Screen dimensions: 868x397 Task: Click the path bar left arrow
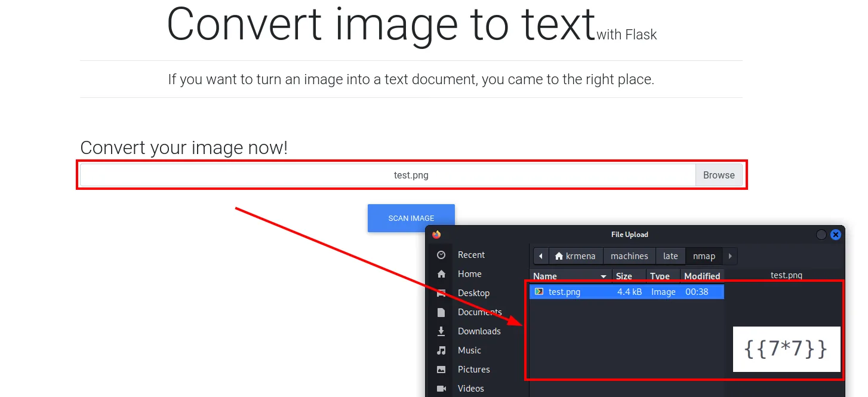(541, 256)
